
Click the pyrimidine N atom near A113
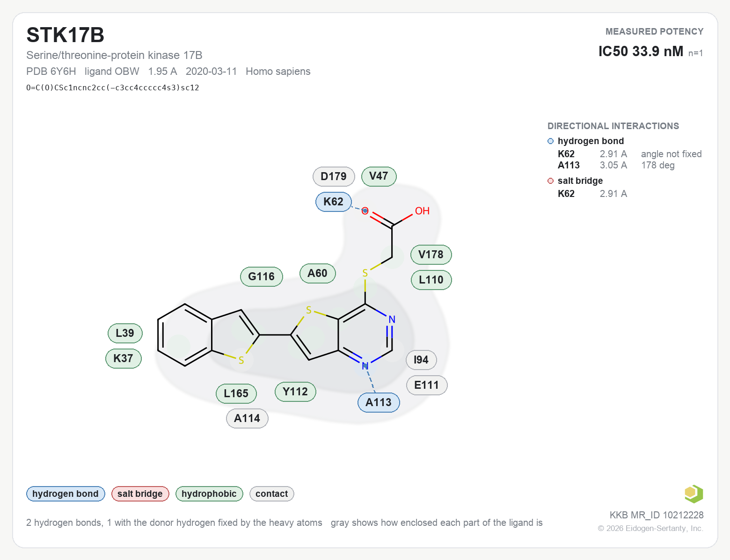[x=365, y=366]
